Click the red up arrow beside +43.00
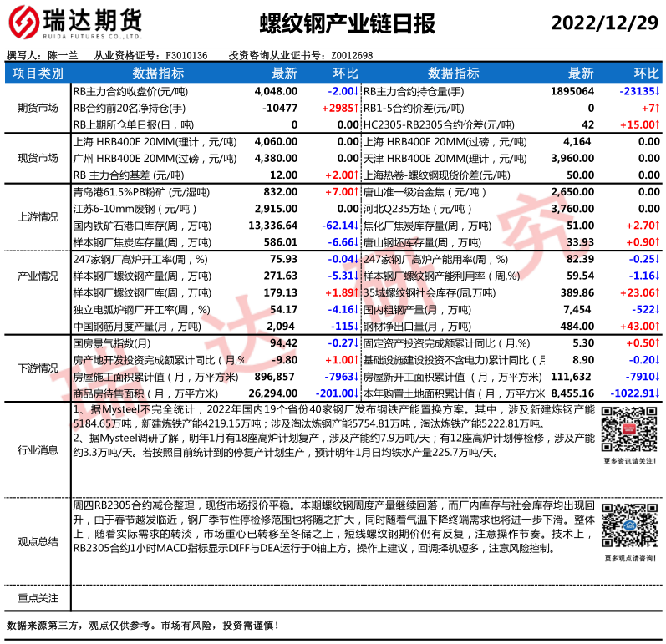666x644 pixels. 657,326
